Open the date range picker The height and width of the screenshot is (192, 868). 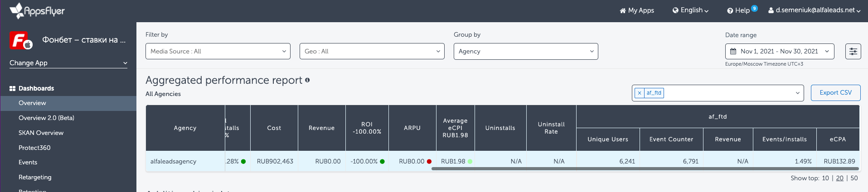click(780, 51)
